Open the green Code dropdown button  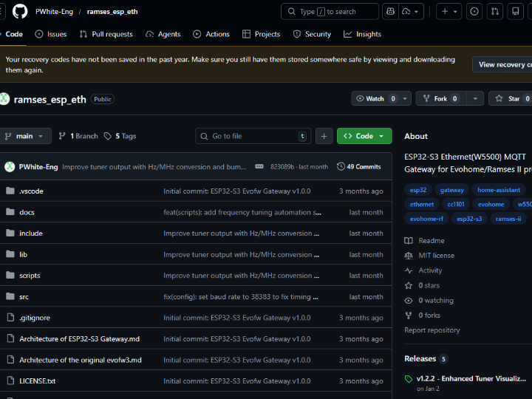(364, 136)
